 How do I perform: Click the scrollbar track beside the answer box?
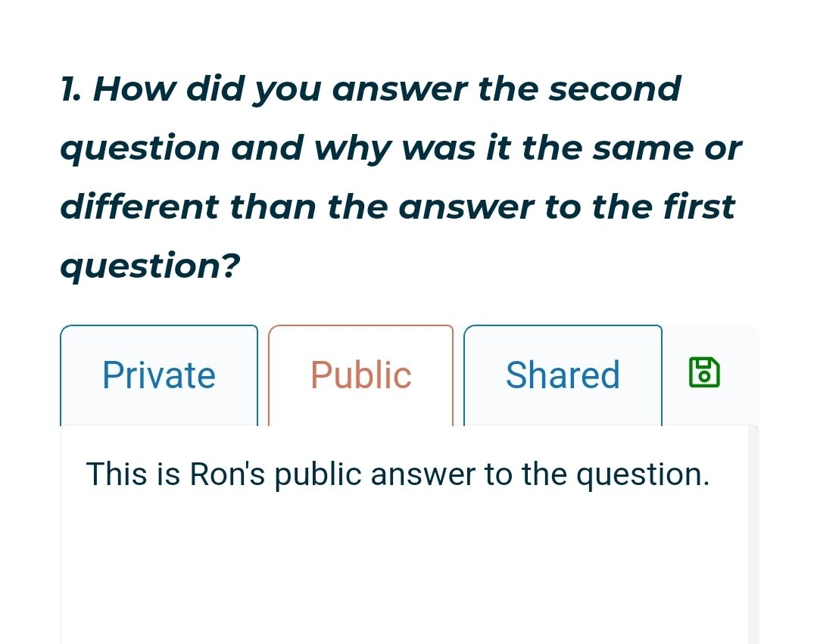(753, 535)
